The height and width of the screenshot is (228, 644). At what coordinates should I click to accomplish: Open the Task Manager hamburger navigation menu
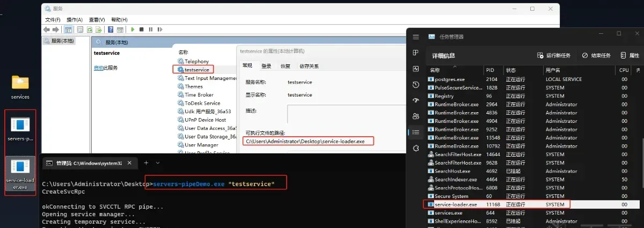(416, 36)
